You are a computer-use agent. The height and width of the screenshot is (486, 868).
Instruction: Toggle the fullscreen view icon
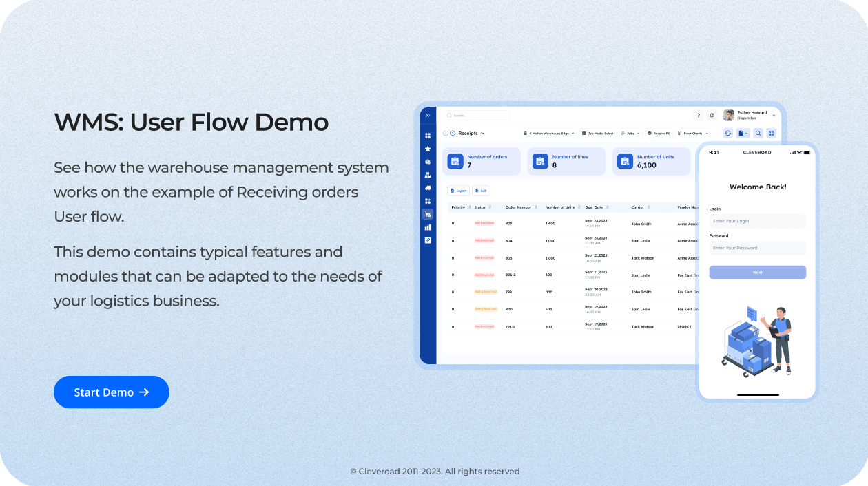[x=772, y=133]
